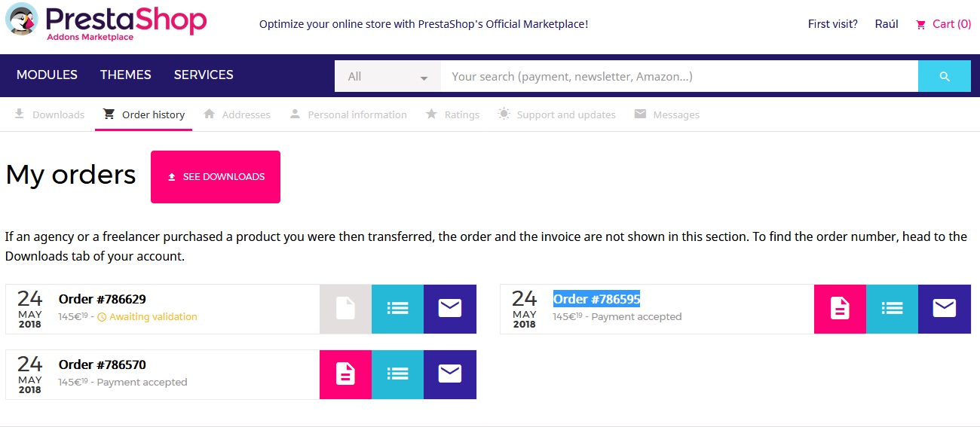
Task: Go to the Ratings tab
Action: coord(452,114)
